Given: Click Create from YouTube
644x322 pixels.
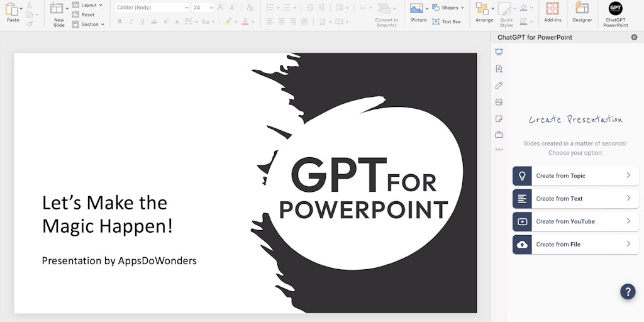Looking at the screenshot, I should coord(575,221).
